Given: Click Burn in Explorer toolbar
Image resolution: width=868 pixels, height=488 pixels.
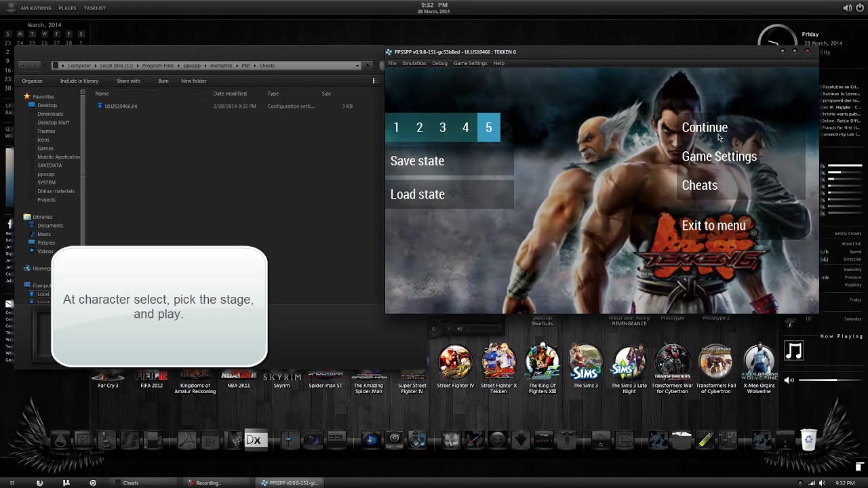Looking at the screenshot, I should click(x=163, y=81).
